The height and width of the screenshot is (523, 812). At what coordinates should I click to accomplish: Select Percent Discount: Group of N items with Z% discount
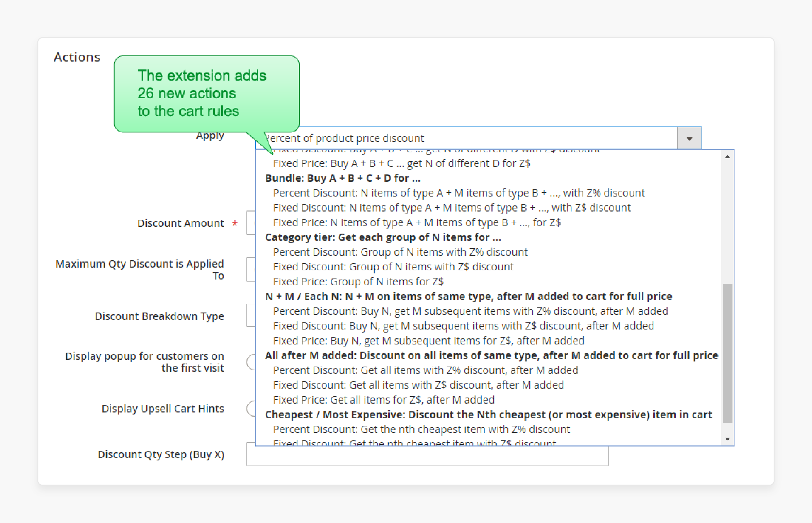click(400, 252)
